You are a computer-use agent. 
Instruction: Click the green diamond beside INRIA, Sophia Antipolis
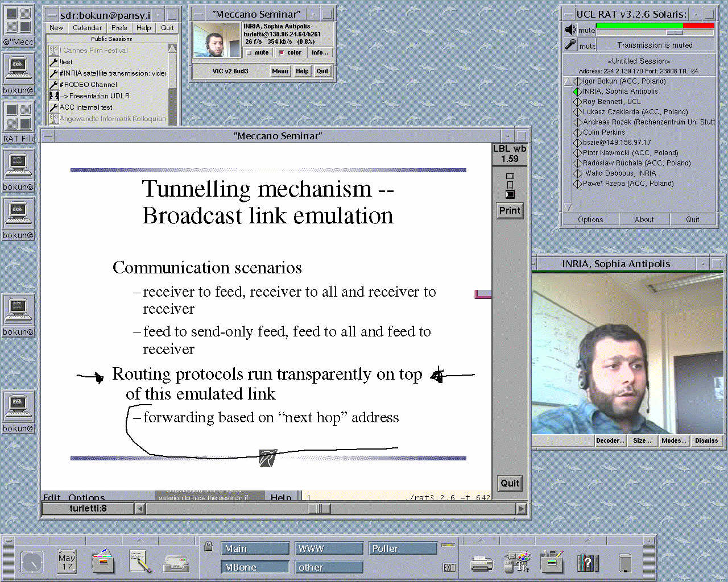(577, 92)
